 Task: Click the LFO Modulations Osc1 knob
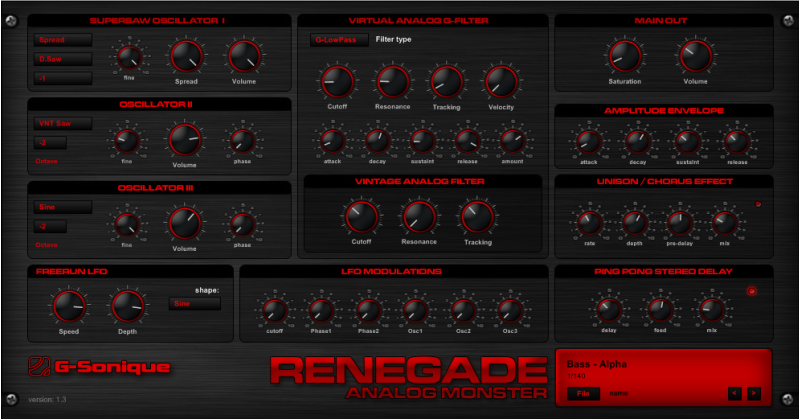tap(414, 311)
